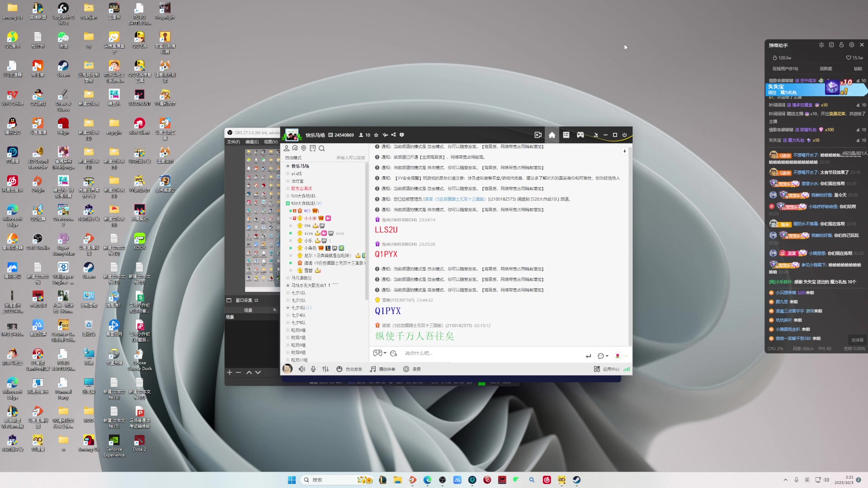Show hidden system tray icons
The height and width of the screenshot is (488, 868).
coord(785,480)
